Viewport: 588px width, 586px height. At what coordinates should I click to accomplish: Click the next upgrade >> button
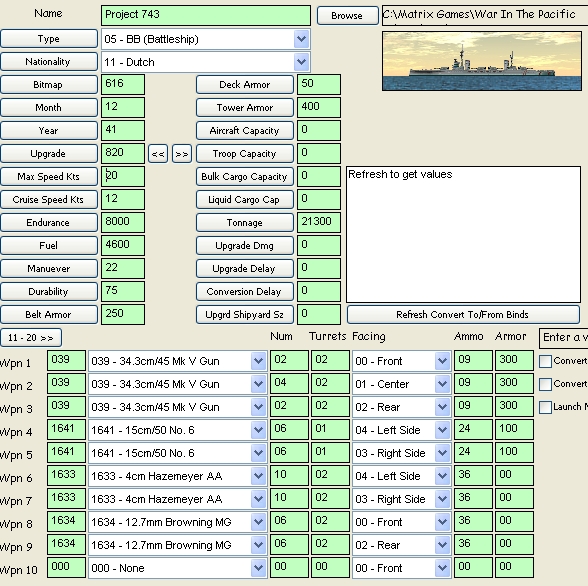182,154
